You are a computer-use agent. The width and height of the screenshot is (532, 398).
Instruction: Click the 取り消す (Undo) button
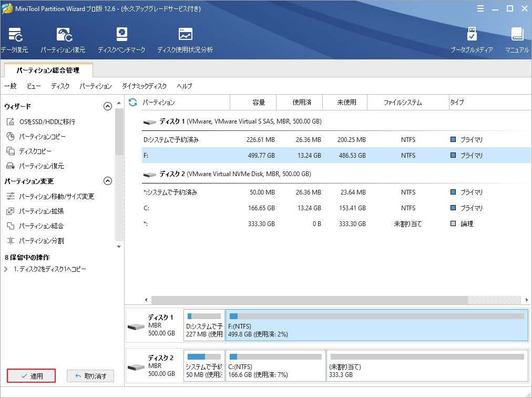click(x=90, y=376)
